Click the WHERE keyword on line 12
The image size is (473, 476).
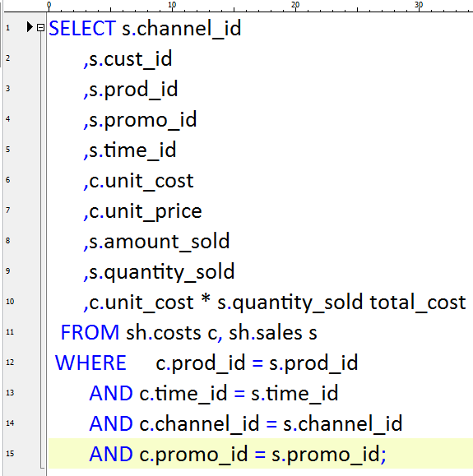(90, 363)
